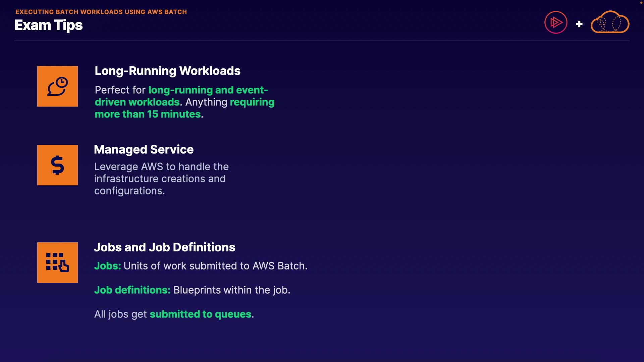
Task: Click the white plus sign between logos
Action: click(x=579, y=24)
